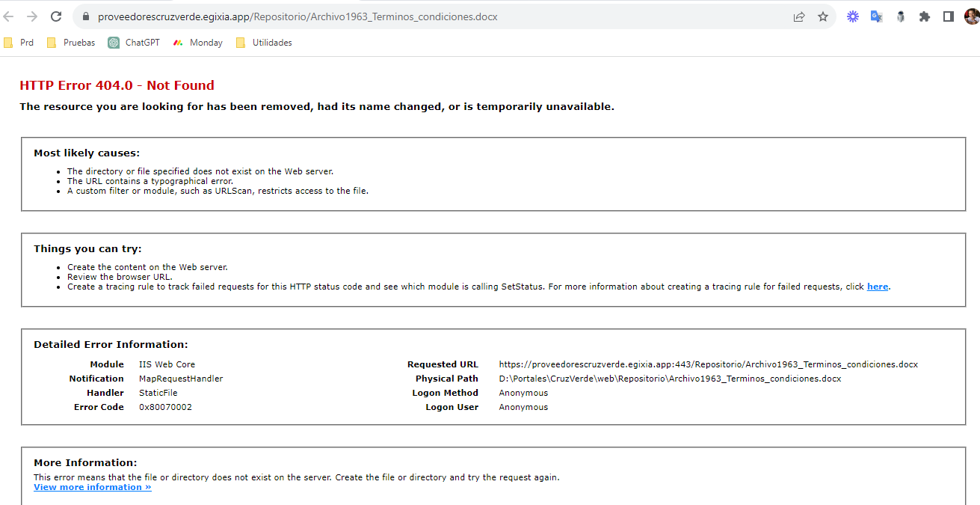The image size is (980, 505).
Task: Click the forward navigation arrow
Action: (x=31, y=16)
